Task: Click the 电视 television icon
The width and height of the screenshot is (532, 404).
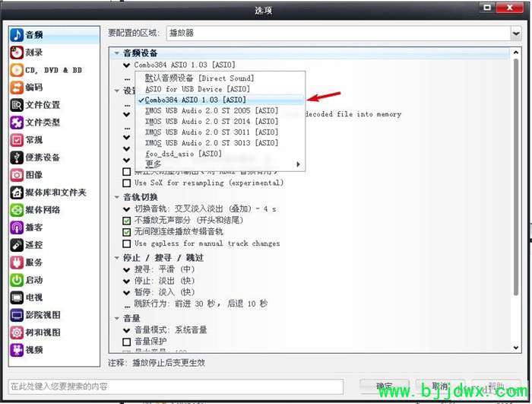Action: pos(17,297)
